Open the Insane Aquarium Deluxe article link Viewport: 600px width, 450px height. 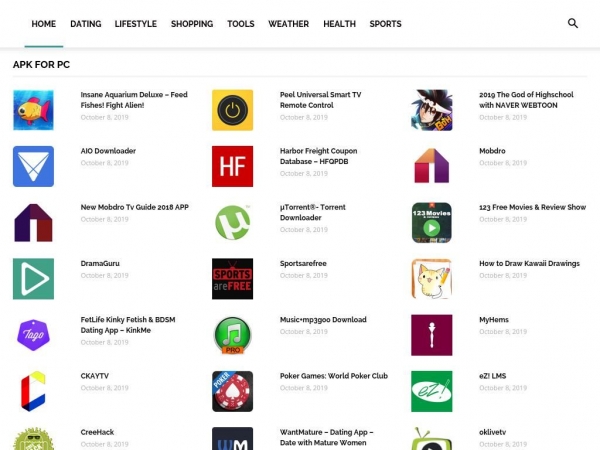point(134,100)
